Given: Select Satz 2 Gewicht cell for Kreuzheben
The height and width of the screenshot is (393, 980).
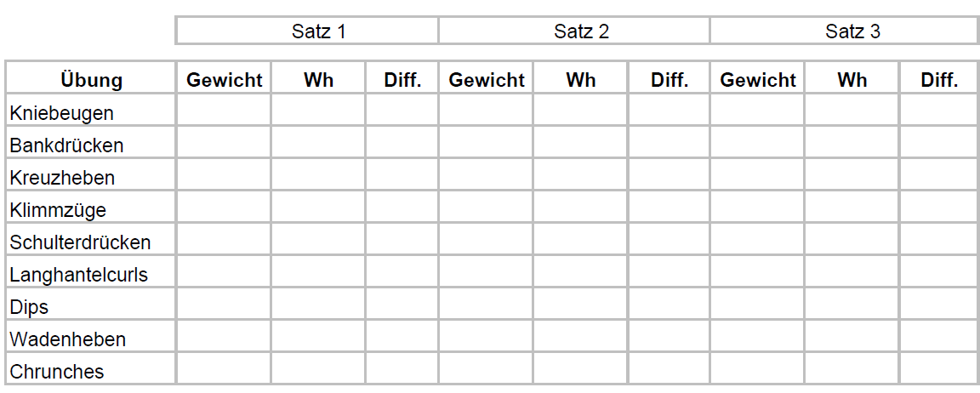Looking at the screenshot, I should (487, 177).
